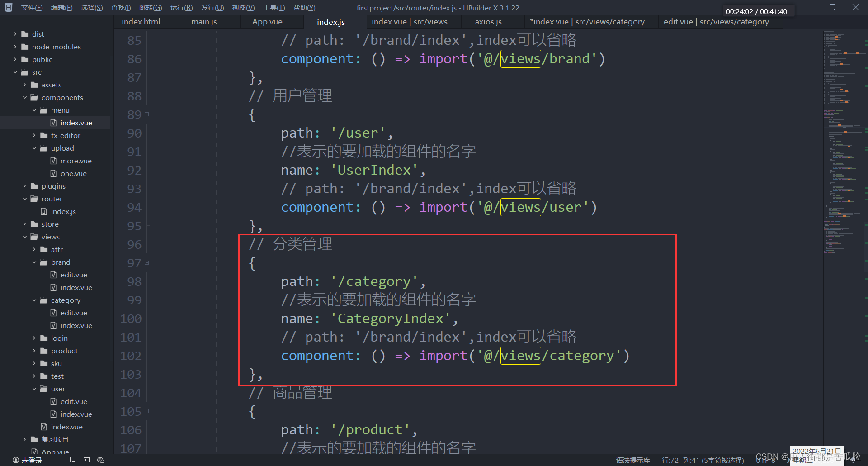Open the 工具(T) menu
Screen dimensions: 868x466
pyautogui.click(x=274, y=8)
